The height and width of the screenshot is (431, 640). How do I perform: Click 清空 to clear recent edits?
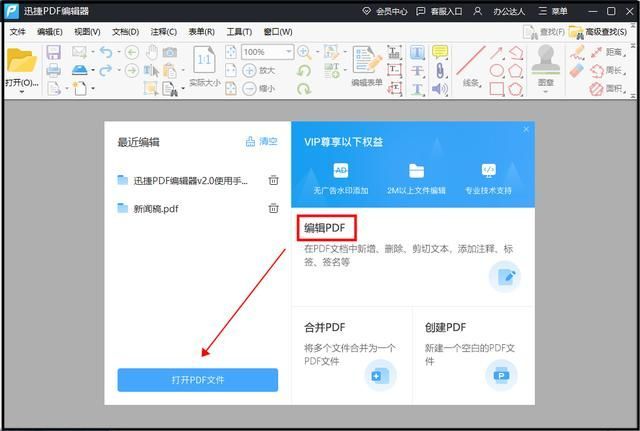click(x=262, y=142)
